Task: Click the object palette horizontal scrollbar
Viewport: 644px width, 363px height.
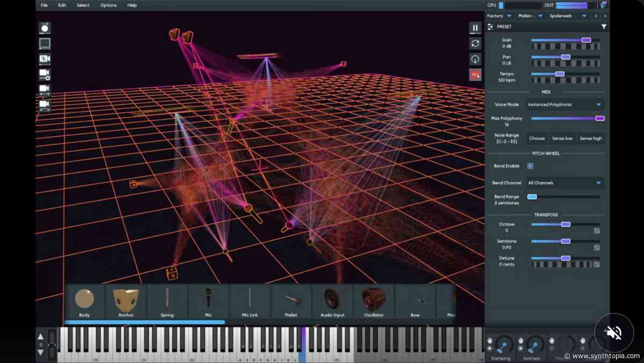Action: [144, 322]
